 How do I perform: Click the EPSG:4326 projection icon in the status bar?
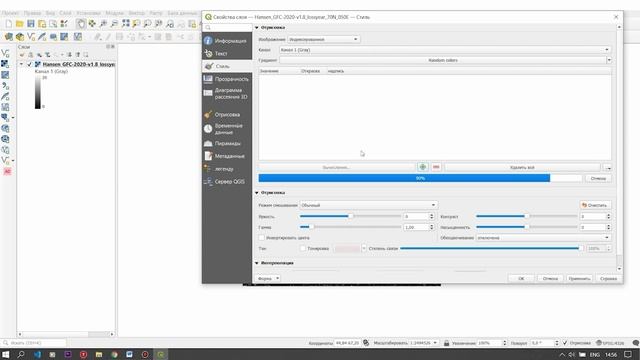click(x=611, y=343)
